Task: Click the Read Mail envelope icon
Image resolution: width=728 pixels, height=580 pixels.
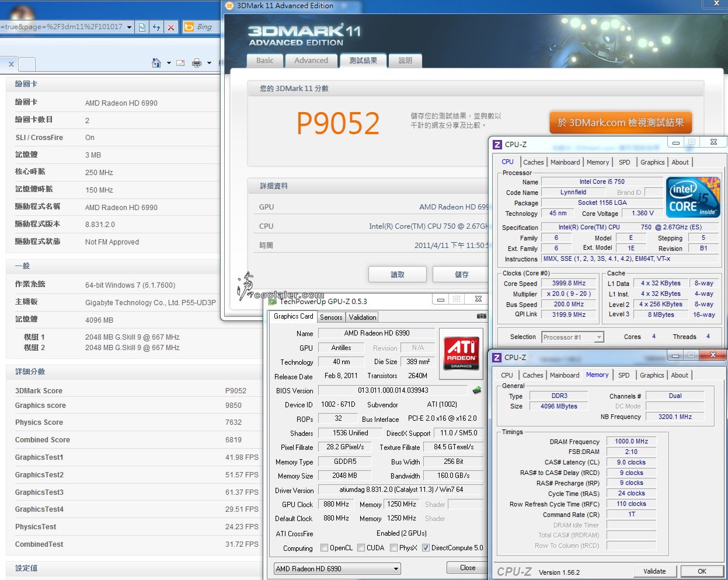Action: pyautogui.click(x=180, y=63)
